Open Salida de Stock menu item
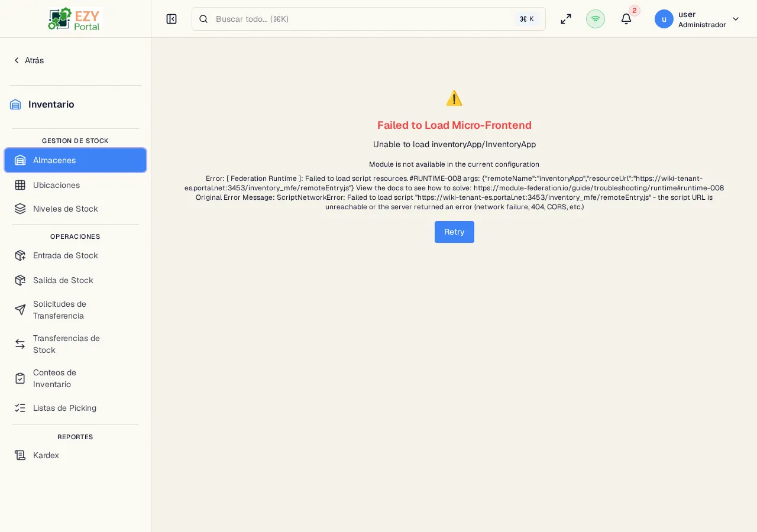 tap(75, 280)
